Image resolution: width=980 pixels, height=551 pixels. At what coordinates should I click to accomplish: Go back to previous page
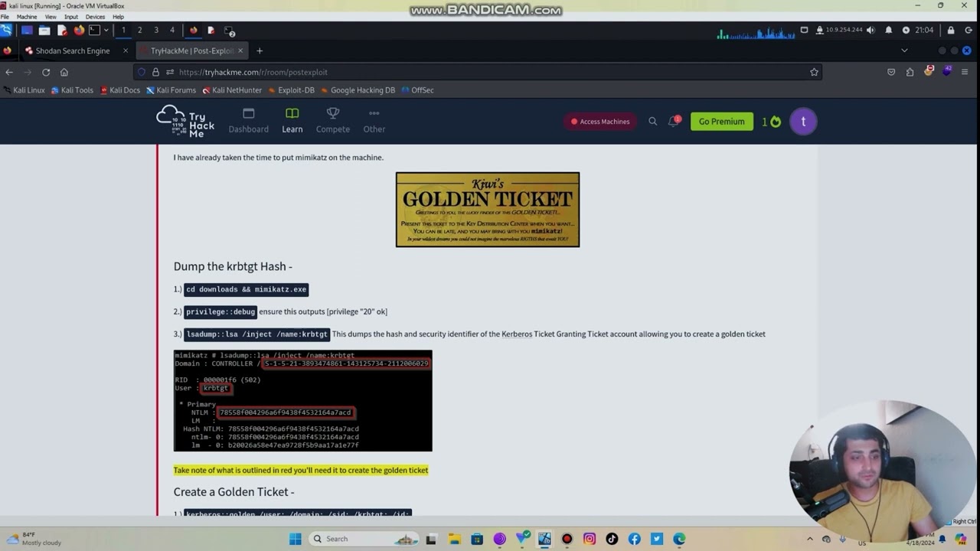point(9,72)
